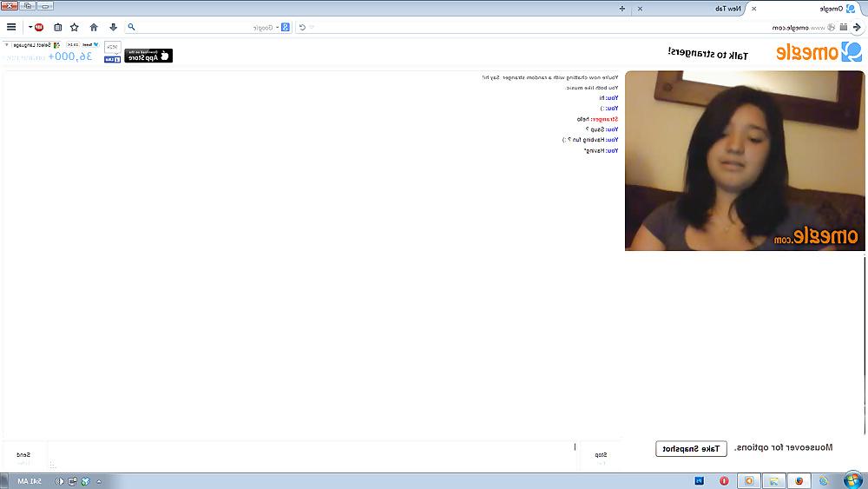This screenshot has height=489, width=868.
Task: Click the Windows Start orb
Action: [x=853, y=480]
